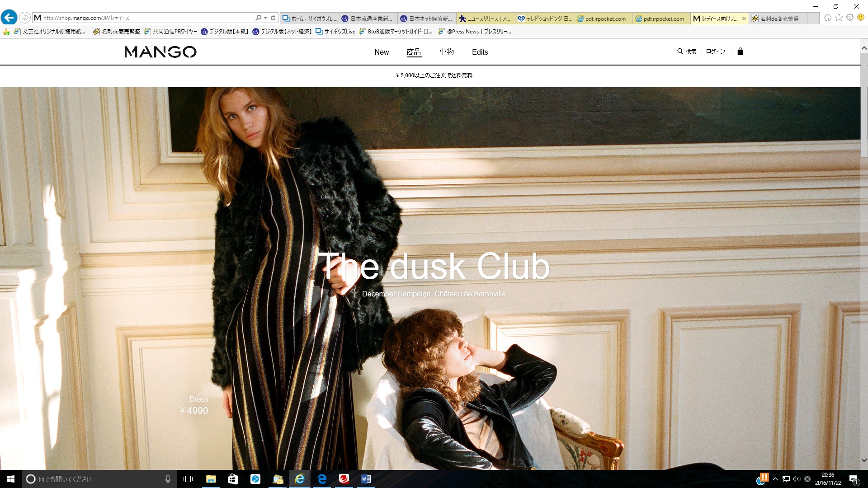Switch to the テレビショッピング tab
The image size is (868, 488).
(544, 19)
